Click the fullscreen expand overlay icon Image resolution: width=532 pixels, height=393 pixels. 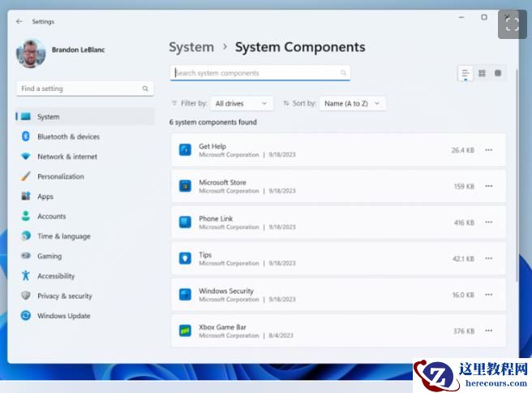pos(513,24)
